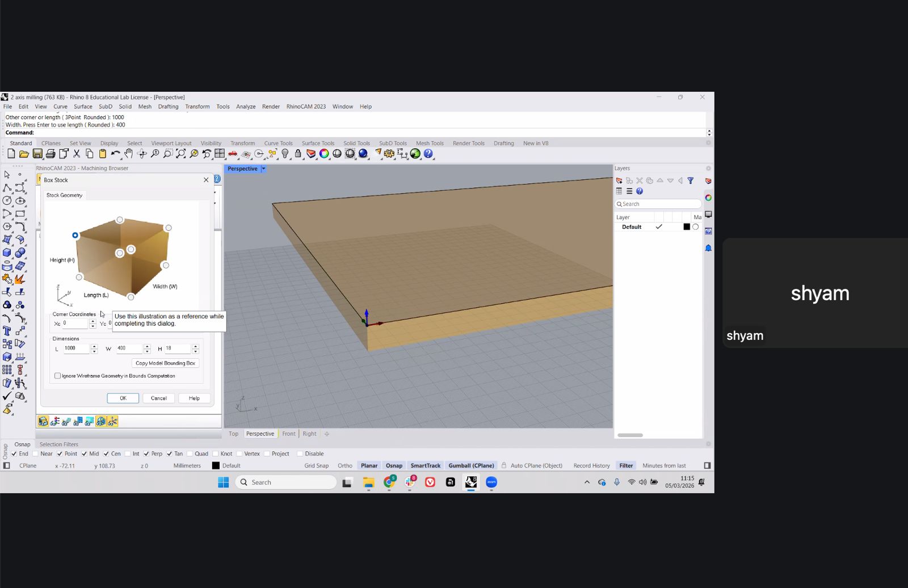Open Options with the gear icon
This screenshot has height=588, width=908.
coord(389,154)
